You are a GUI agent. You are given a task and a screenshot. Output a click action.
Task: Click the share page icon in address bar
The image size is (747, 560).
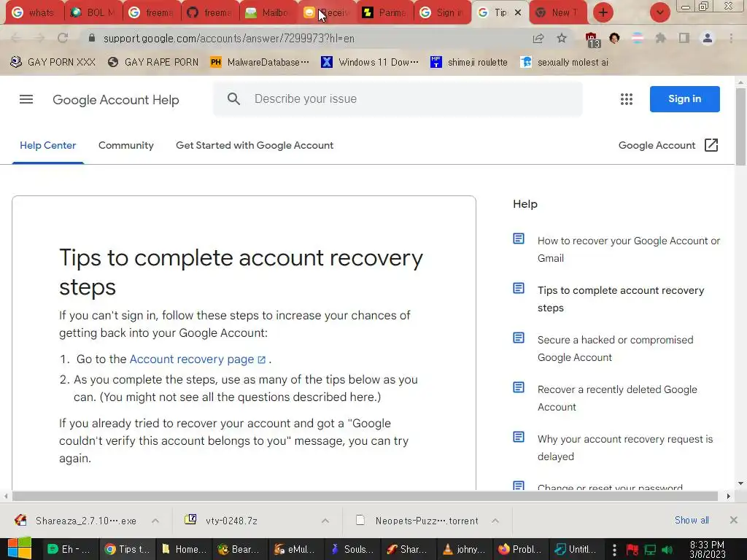coord(538,38)
